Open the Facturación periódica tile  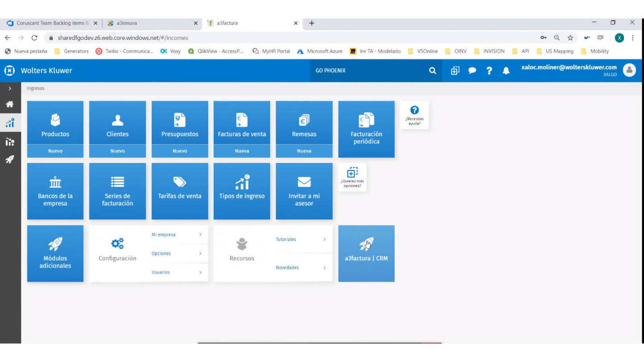[x=366, y=129]
